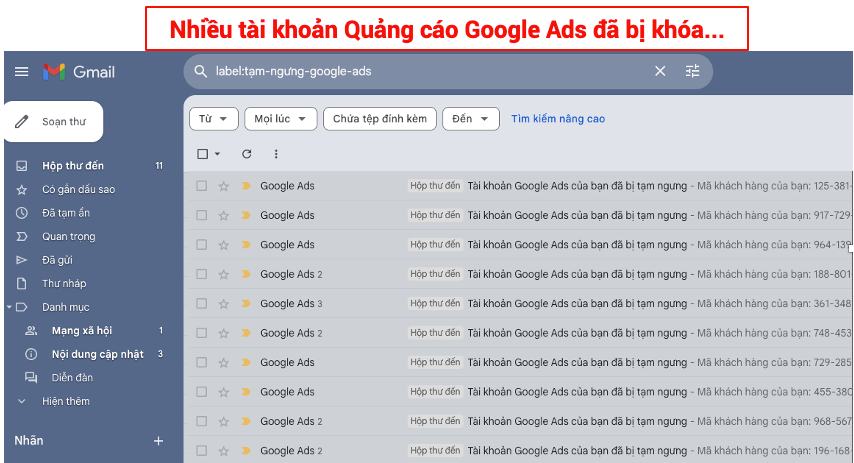Image resolution: width=854 pixels, height=463 pixels.
Task: Create a new label with the plus icon
Action: pyautogui.click(x=158, y=441)
